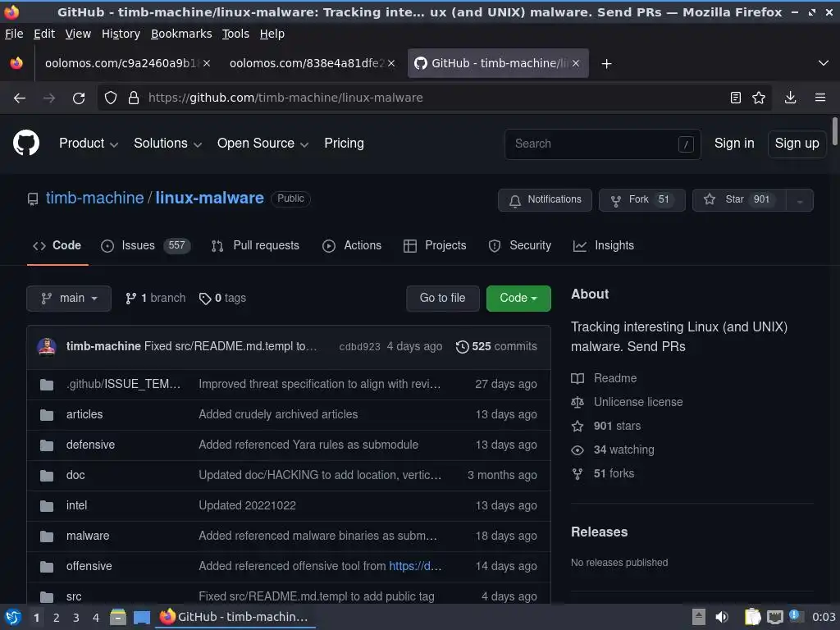Star the repository
The image size is (840, 630).
pyautogui.click(x=739, y=200)
